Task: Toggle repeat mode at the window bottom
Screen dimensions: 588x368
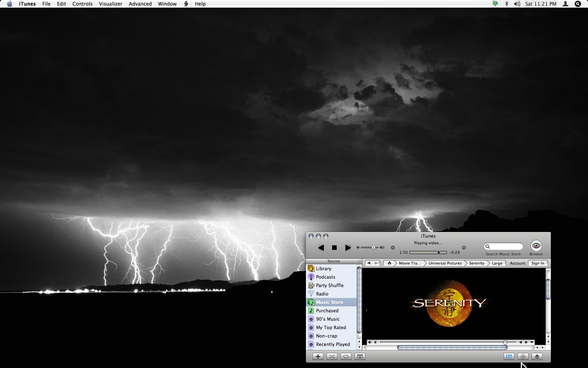Action: pyautogui.click(x=346, y=356)
